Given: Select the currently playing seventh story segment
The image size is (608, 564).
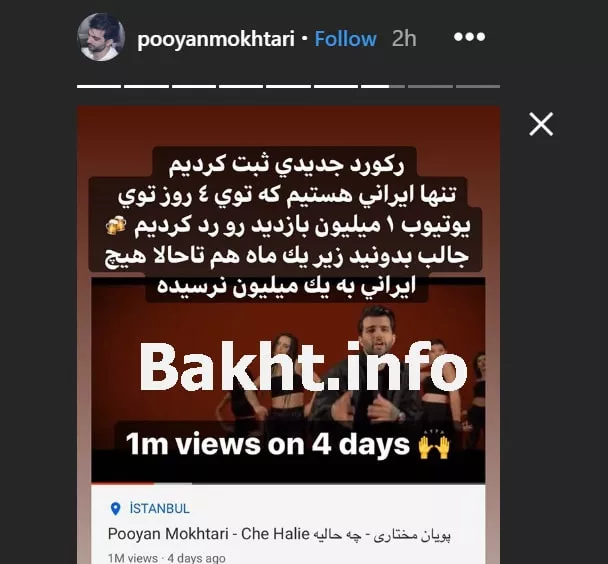Looking at the screenshot, I should click(383, 86).
